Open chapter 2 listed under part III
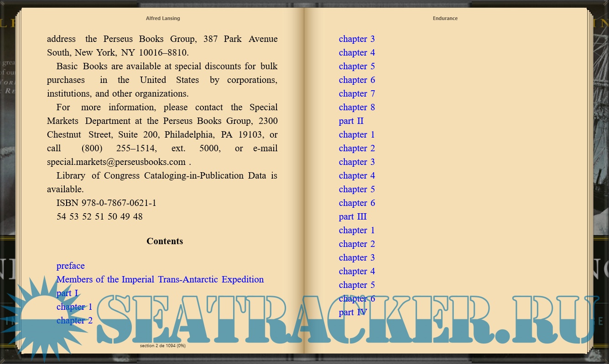Image resolution: width=609 pixels, height=364 pixels. click(x=357, y=244)
